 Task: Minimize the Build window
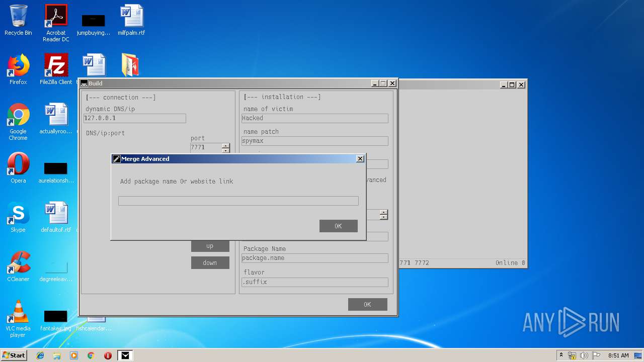pos(375,83)
